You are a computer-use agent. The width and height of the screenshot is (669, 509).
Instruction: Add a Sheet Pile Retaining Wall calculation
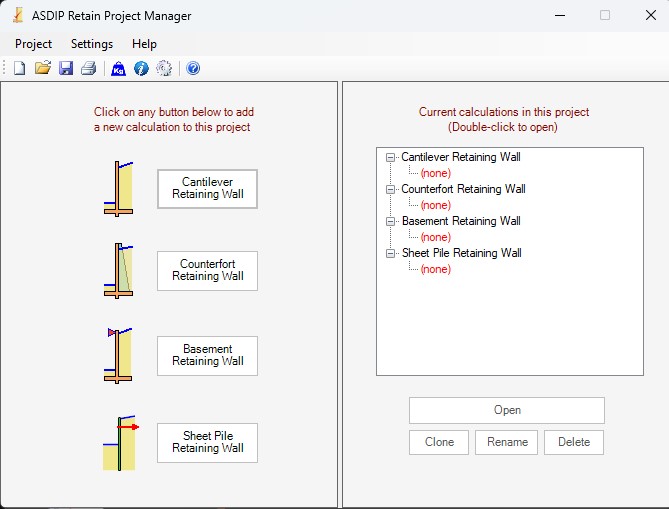point(207,442)
